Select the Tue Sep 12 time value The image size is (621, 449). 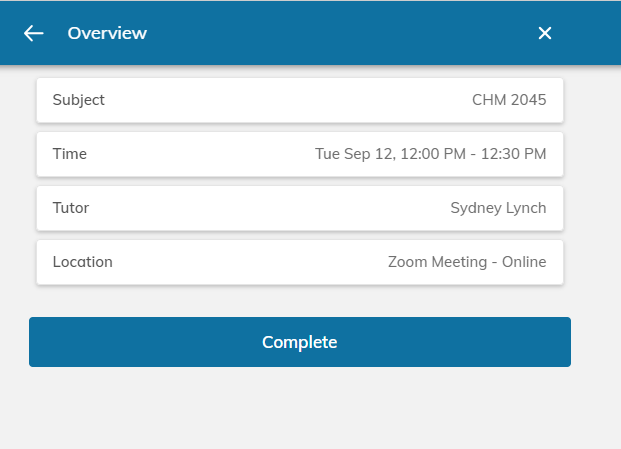pyautogui.click(x=430, y=154)
